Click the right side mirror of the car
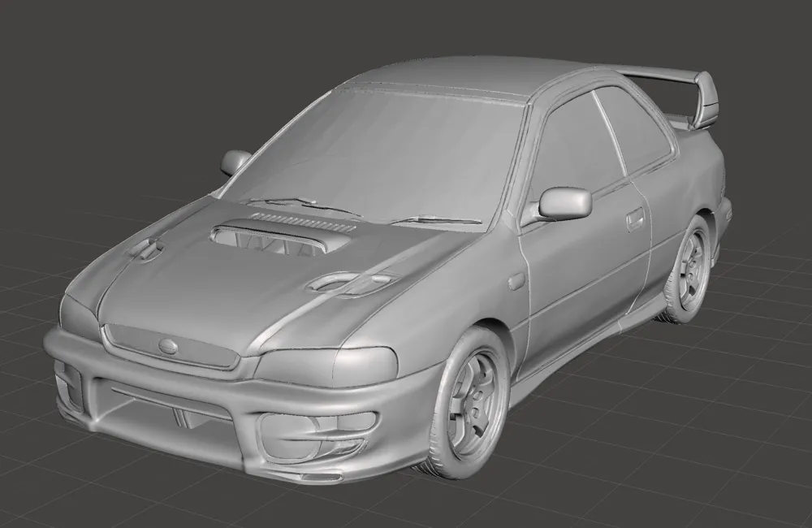Image resolution: width=812 pixels, height=528 pixels. tap(564, 202)
